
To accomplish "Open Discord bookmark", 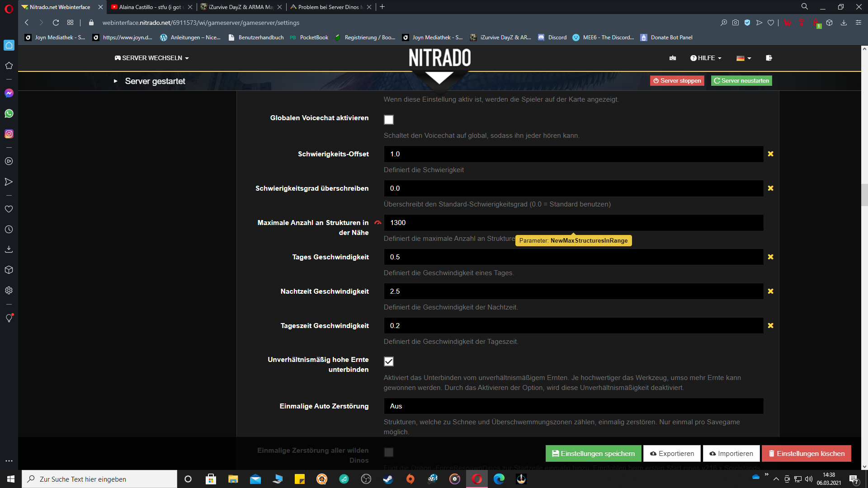I will [552, 38].
